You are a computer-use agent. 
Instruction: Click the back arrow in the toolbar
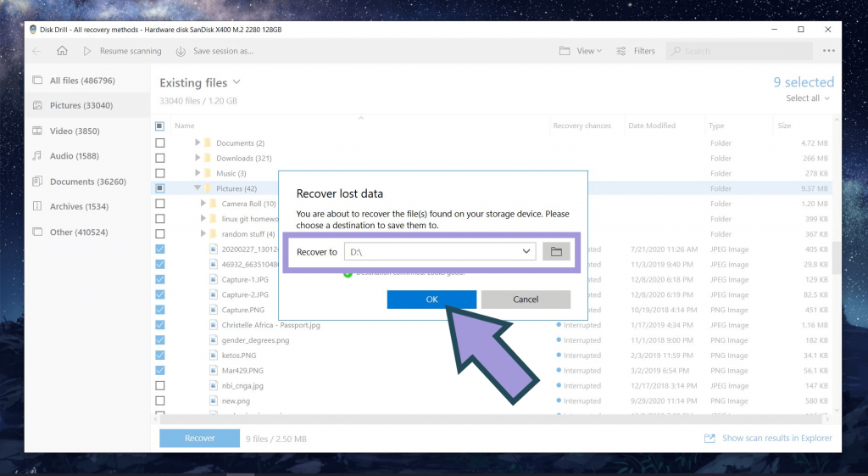36,51
